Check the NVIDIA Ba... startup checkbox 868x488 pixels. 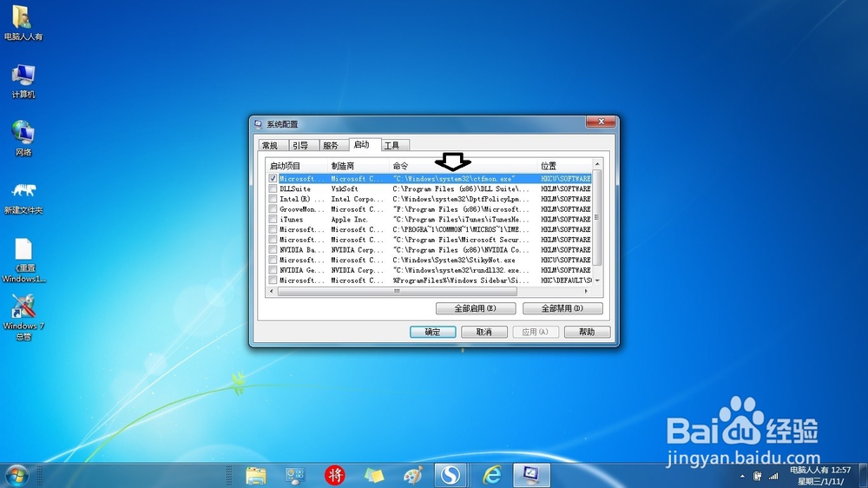pyautogui.click(x=273, y=250)
